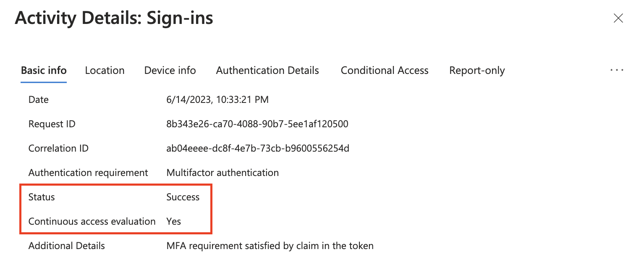The height and width of the screenshot is (273, 644).
Task: View the Authentication Details tab
Action: 267,70
